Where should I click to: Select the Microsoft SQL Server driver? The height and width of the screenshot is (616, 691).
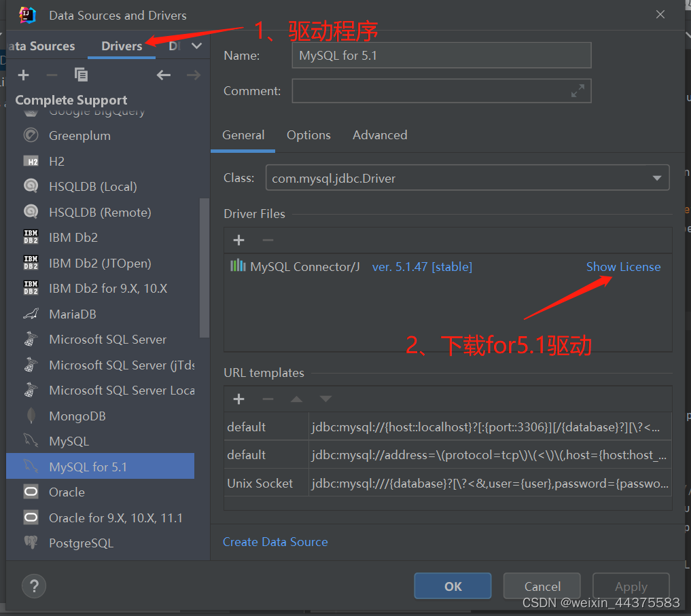coord(100,340)
